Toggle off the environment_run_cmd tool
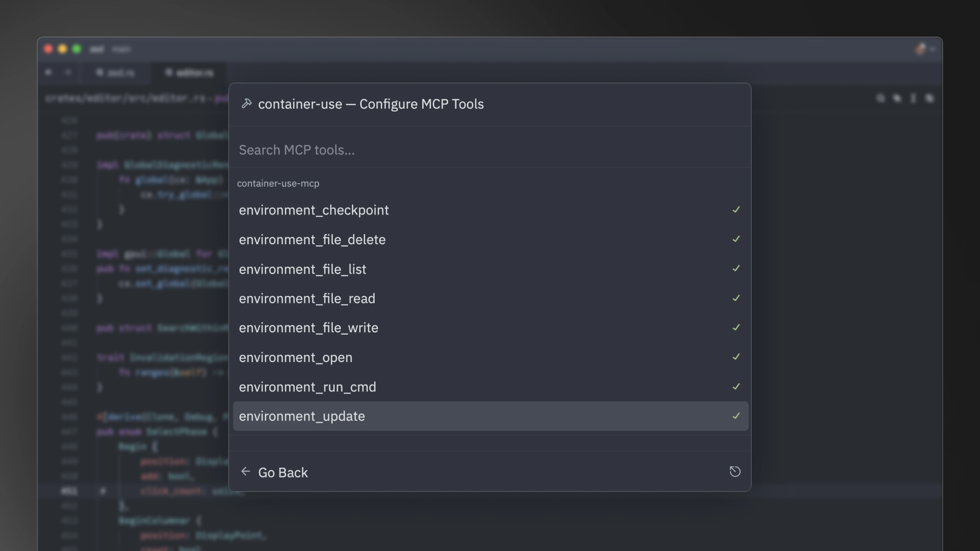 [736, 386]
